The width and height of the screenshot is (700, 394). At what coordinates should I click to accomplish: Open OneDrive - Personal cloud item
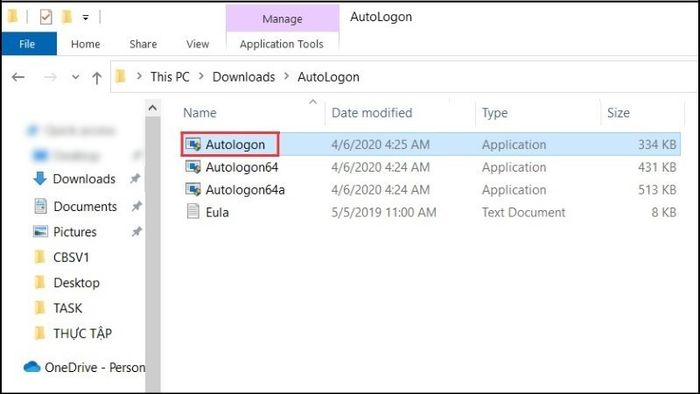tap(84, 367)
